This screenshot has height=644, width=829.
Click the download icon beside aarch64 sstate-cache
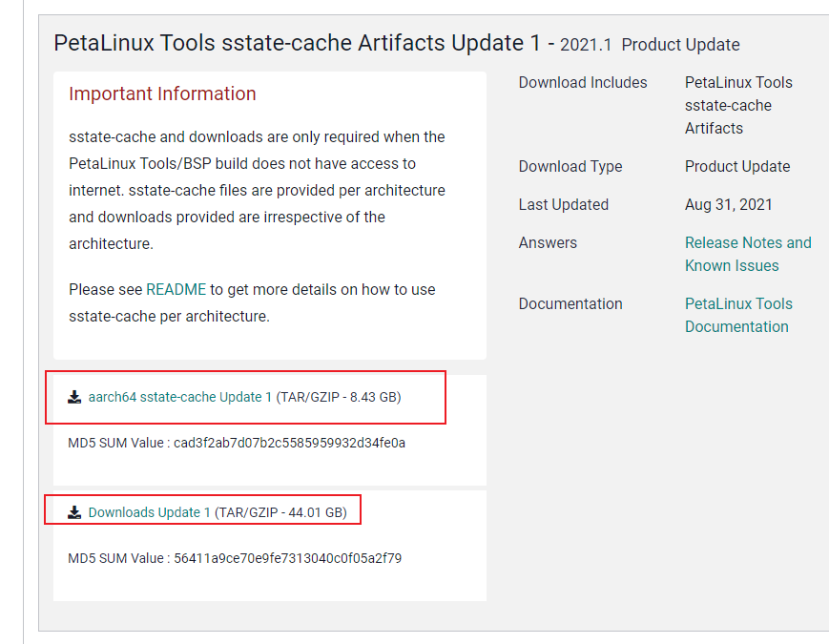click(74, 398)
